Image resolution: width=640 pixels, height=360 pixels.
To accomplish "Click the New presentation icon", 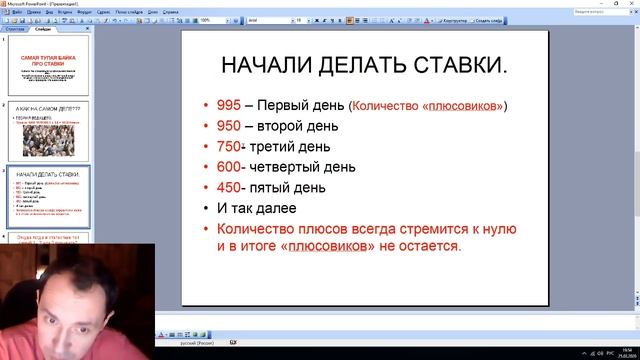I will click(7, 20).
